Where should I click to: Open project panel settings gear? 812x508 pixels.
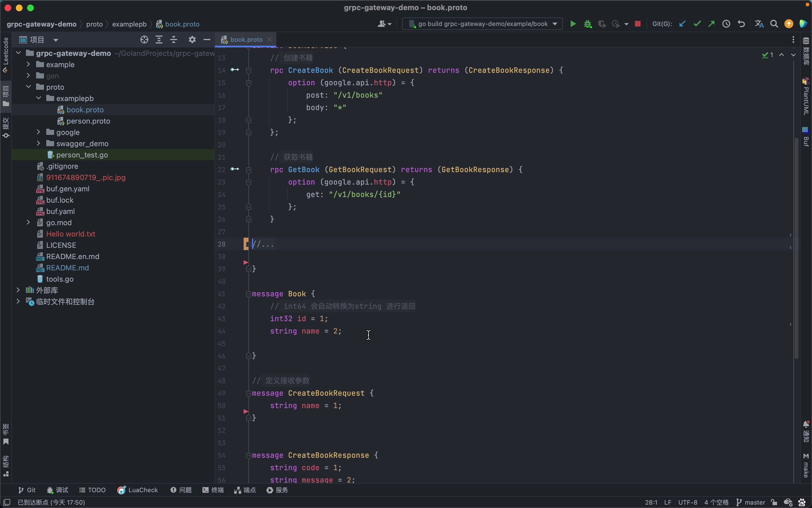tap(192, 40)
